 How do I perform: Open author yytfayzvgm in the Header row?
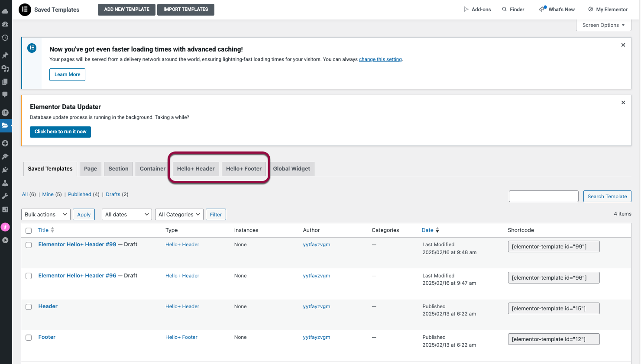coord(317,306)
